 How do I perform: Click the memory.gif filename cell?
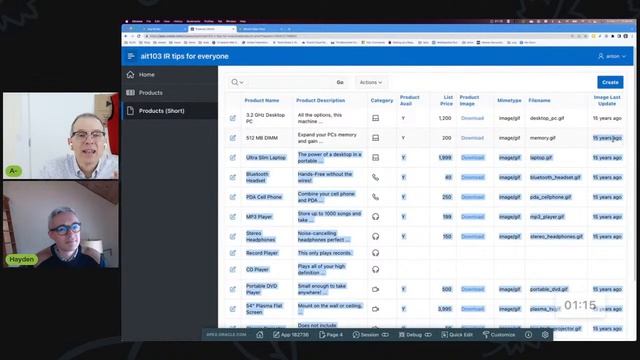point(542,138)
